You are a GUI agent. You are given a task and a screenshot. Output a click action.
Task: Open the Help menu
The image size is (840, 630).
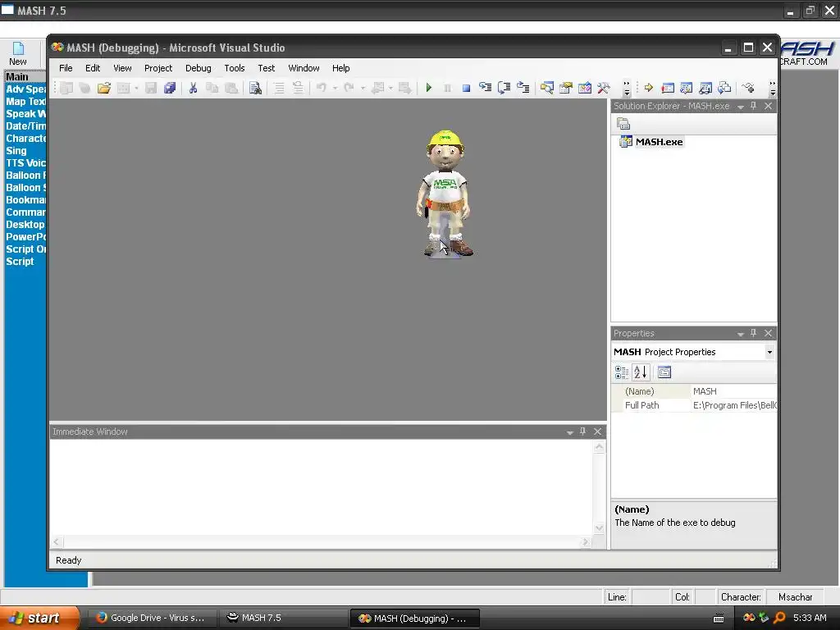(340, 68)
